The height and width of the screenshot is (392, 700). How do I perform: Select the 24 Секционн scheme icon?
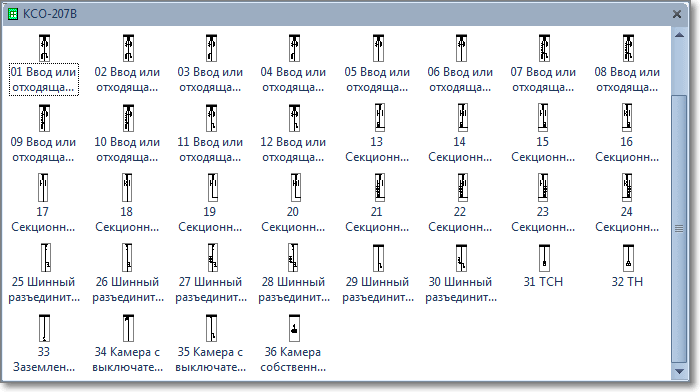click(627, 188)
